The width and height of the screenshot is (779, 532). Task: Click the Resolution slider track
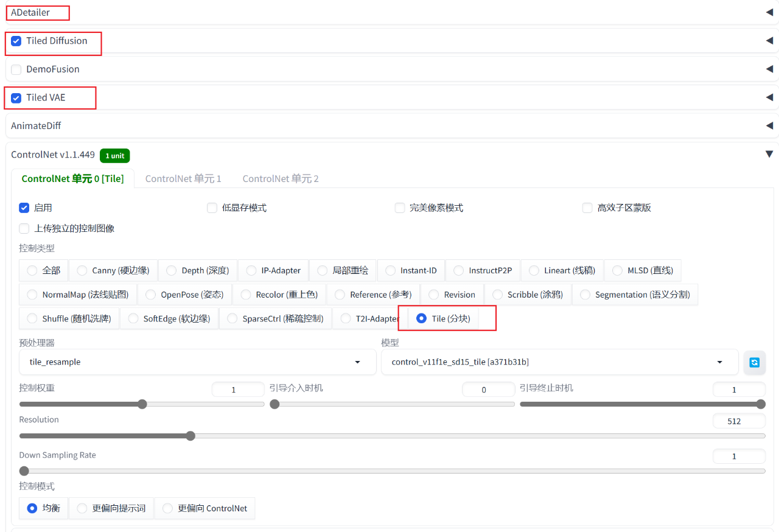393,436
